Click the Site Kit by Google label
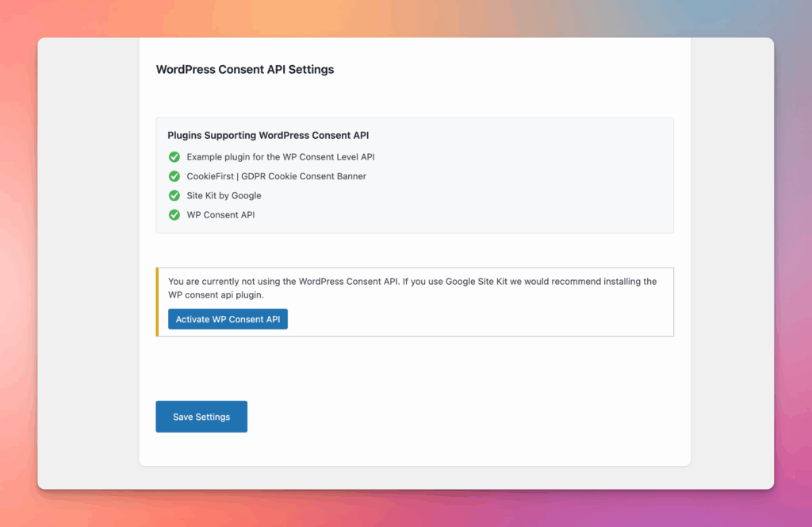Screen dimensions: 812x527 click(224, 195)
